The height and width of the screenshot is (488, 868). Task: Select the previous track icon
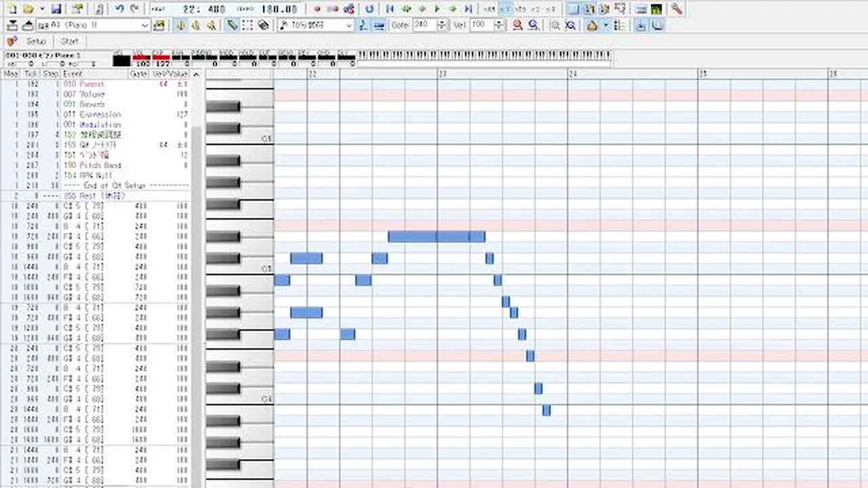point(12,25)
